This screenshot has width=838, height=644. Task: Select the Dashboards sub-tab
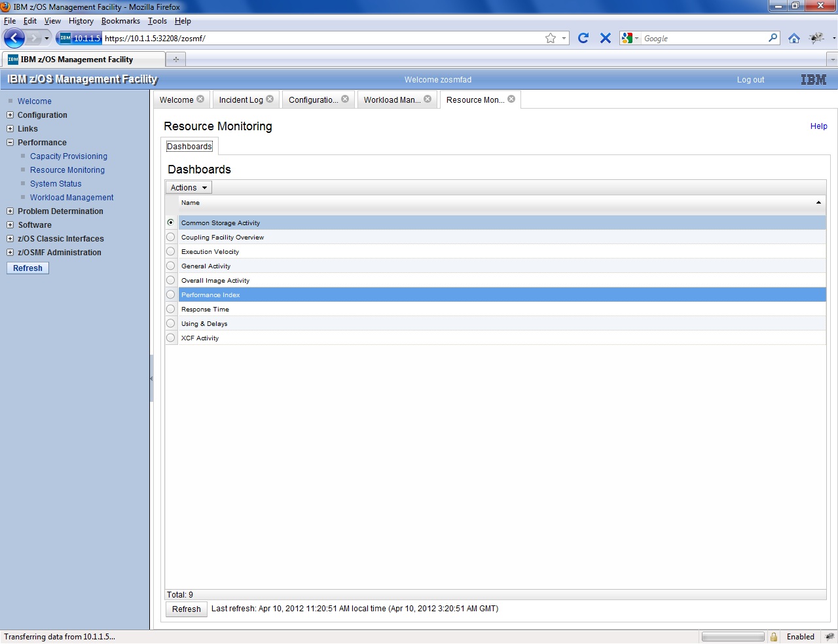pos(189,146)
